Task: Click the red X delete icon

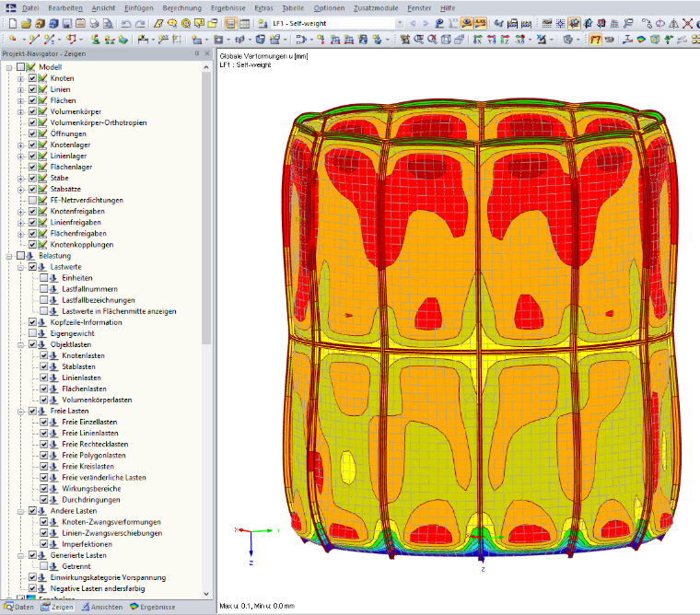Action: coord(687,24)
